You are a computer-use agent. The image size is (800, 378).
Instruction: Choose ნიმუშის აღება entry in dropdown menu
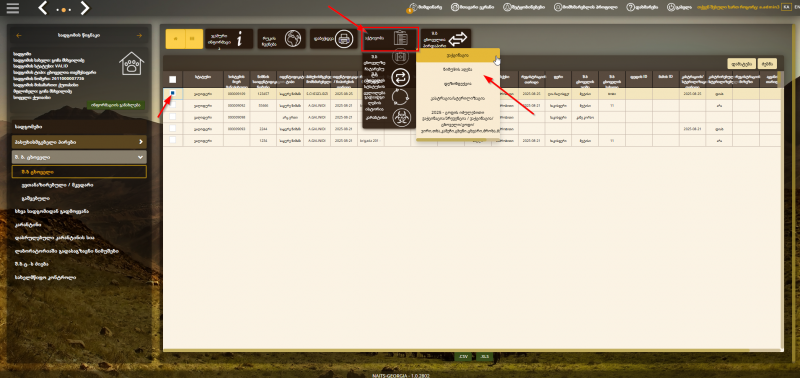(458, 68)
